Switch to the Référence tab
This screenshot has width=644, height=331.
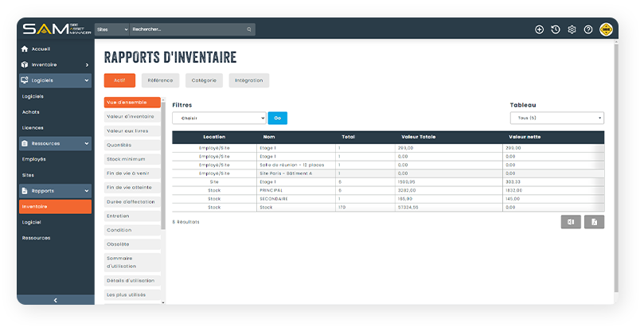(x=160, y=80)
